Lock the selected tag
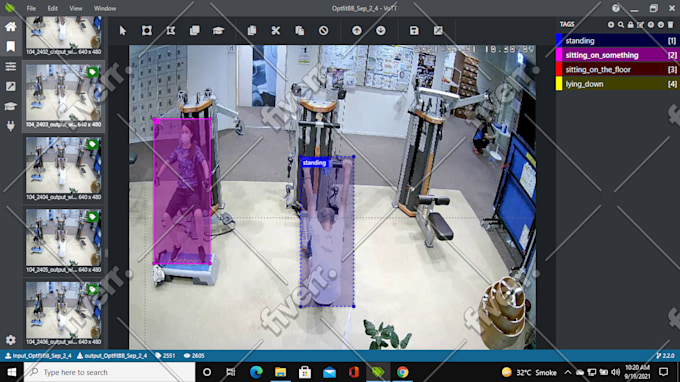Viewport: 680px width, 382px height. (x=631, y=25)
